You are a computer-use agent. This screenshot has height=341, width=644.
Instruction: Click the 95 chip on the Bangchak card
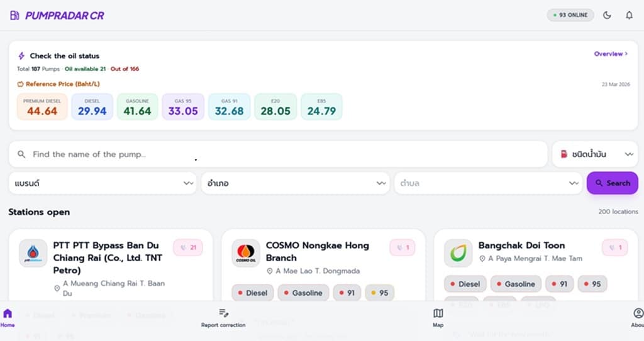(592, 284)
